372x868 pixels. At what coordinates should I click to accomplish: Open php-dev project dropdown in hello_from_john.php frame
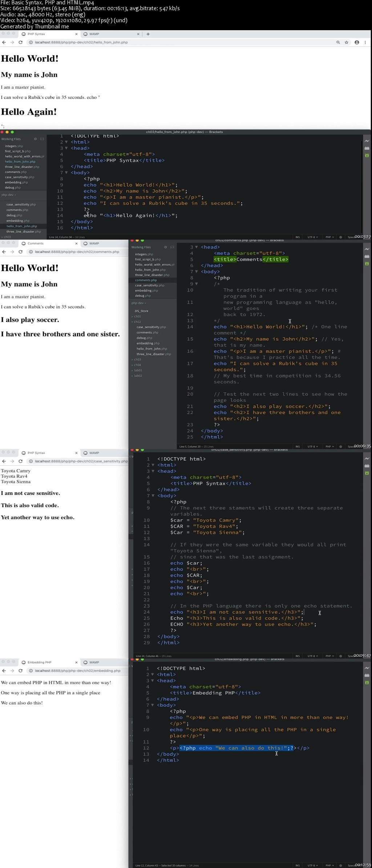pos(9,195)
